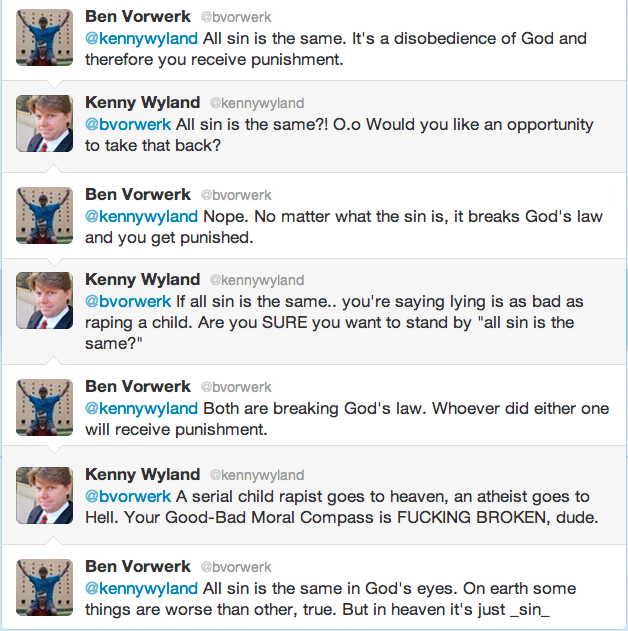Open Ben Vorwerk name above 'Both are breaking' tweet
The image size is (628, 631).
(138, 386)
